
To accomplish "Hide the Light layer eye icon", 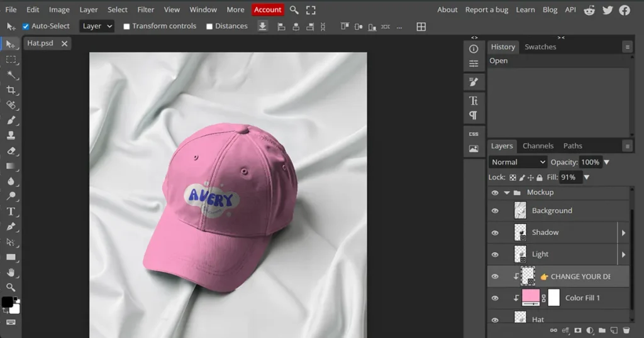I will pyautogui.click(x=495, y=254).
